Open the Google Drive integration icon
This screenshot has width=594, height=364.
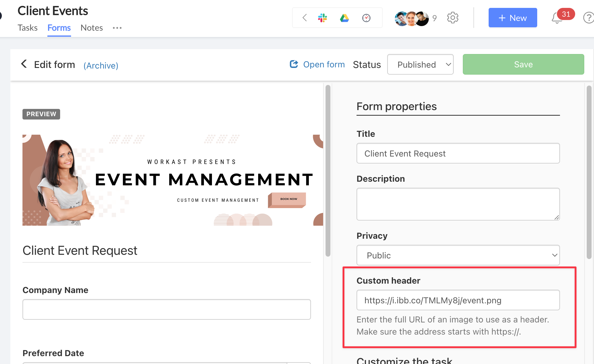click(x=344, y=18)
